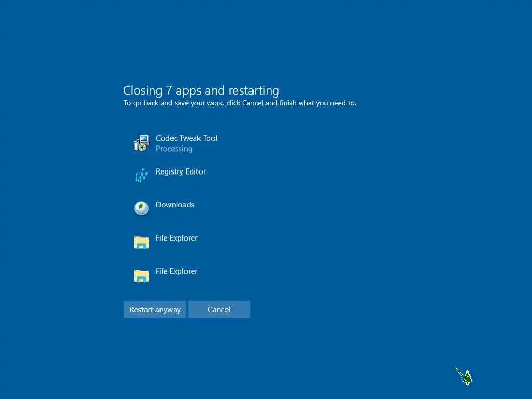Select the Codec Tweak Tool icon

pyautogui.click(x=141, y=143)
